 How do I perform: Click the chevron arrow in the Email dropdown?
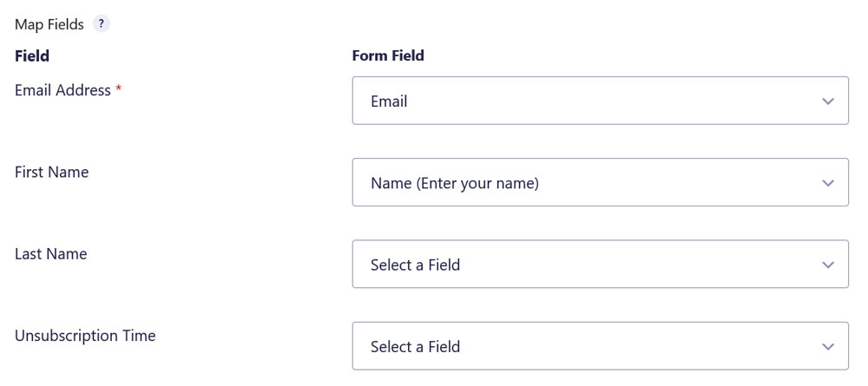827,101
